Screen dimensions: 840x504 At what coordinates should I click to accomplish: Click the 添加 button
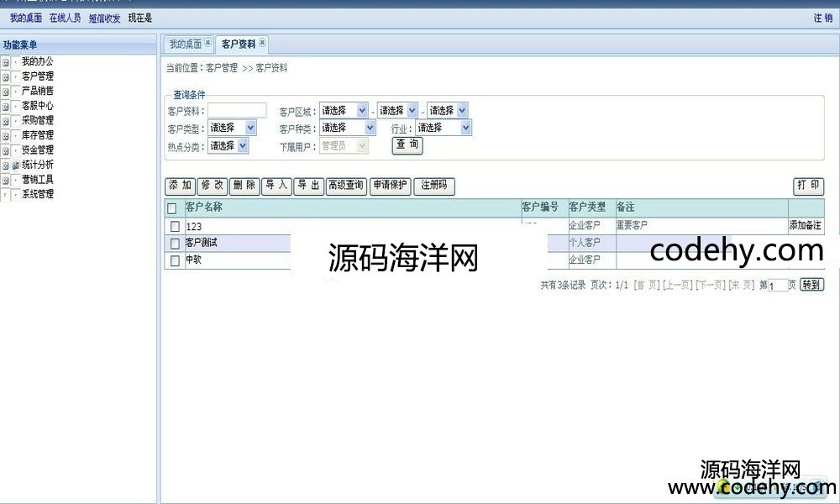(180, 186)
